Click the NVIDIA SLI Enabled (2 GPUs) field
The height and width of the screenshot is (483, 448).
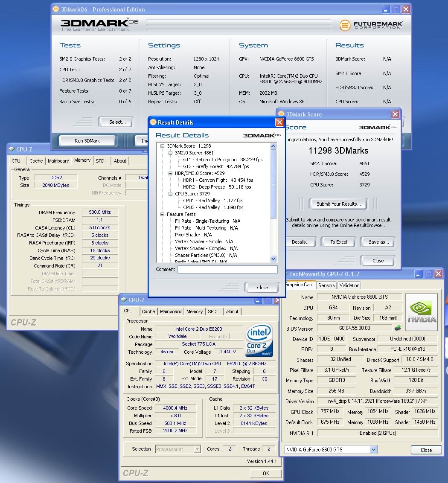pyautogui.click(x=378, y=433)
